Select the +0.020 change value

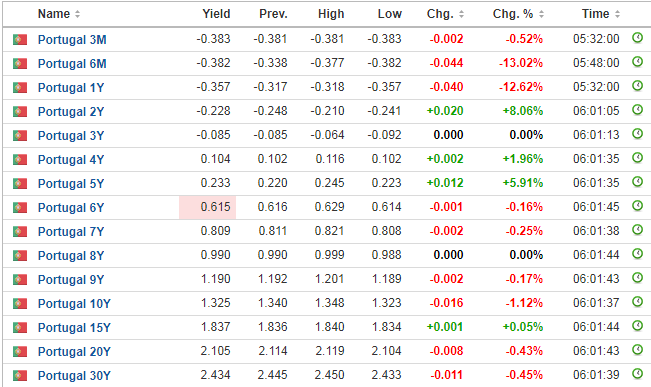click(x=445, y=111)
